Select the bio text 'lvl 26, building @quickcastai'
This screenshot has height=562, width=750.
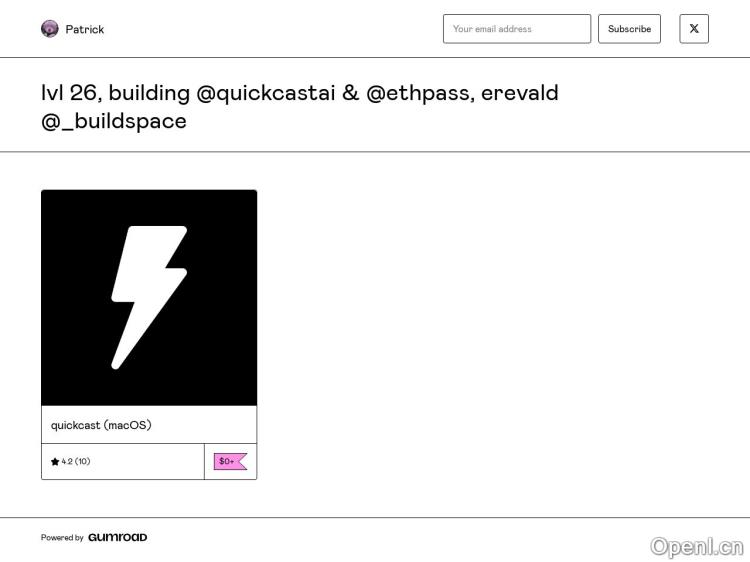click(x=188, y=93)
